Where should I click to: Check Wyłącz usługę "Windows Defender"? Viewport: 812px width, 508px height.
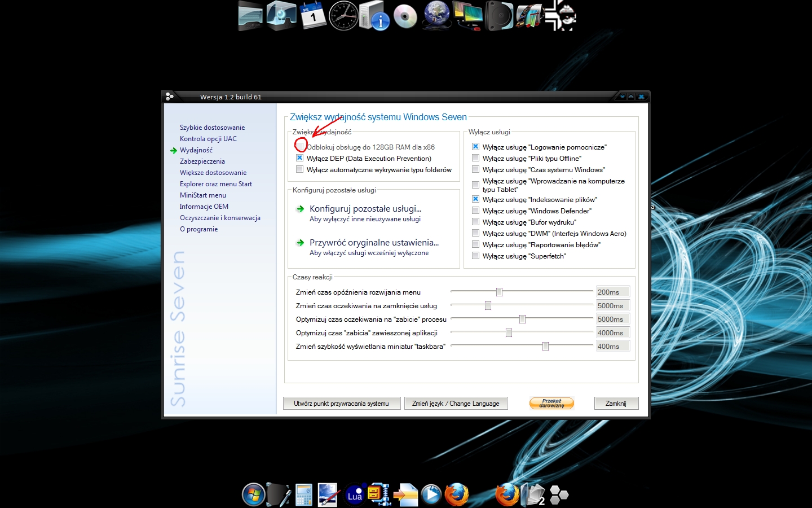tap(476, 211)
